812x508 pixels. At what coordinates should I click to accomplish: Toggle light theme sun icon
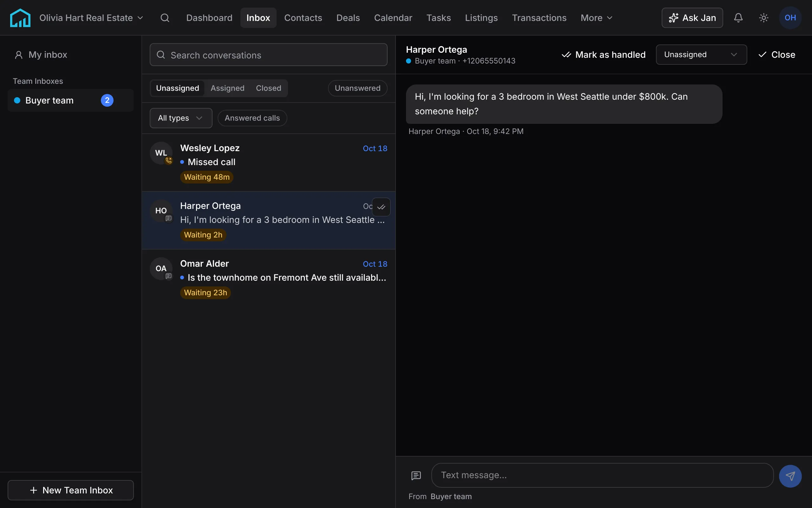764,18
